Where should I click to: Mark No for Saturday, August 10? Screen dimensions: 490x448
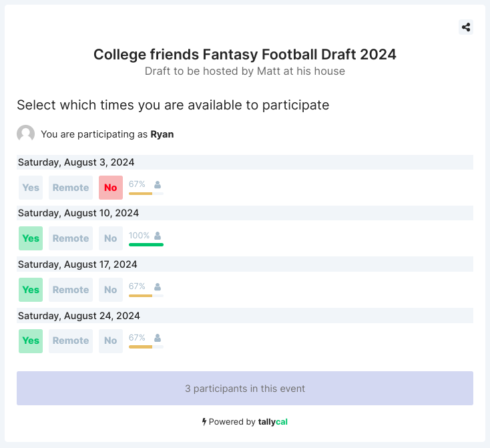click(x=111, y=238)
